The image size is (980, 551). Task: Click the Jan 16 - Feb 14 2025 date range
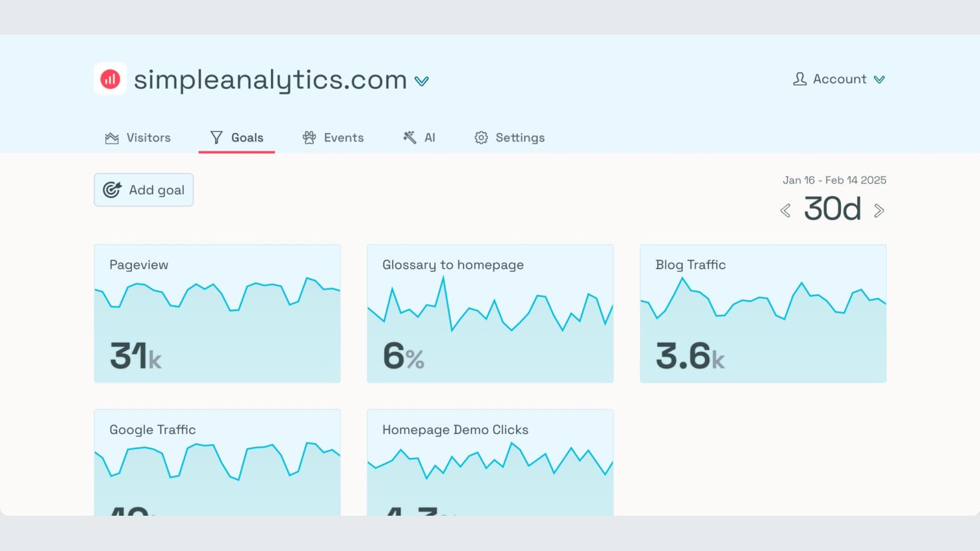coord(834,180)
